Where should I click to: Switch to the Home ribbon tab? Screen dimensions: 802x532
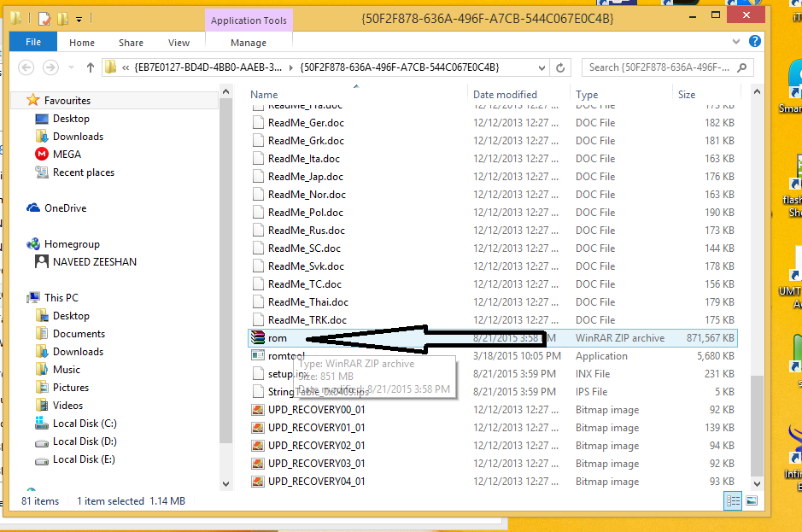pyautogui.click(x=82, y=43)
